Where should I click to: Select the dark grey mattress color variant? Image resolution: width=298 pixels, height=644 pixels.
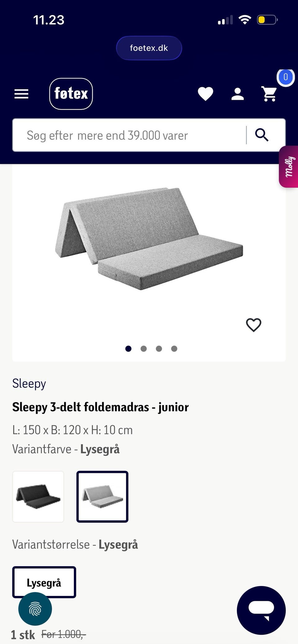(x=38, y=496)
